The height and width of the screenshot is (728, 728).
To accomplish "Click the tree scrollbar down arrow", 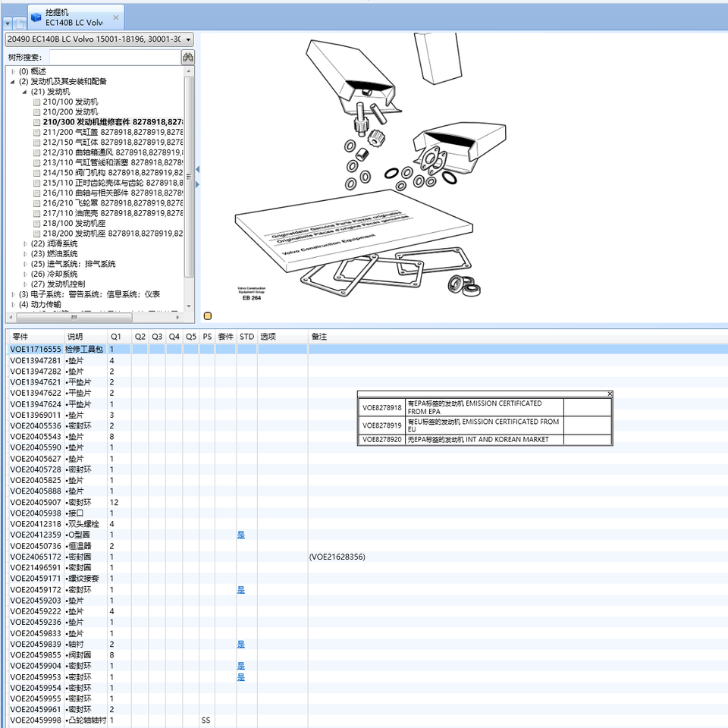I will (x=189, y=306).
